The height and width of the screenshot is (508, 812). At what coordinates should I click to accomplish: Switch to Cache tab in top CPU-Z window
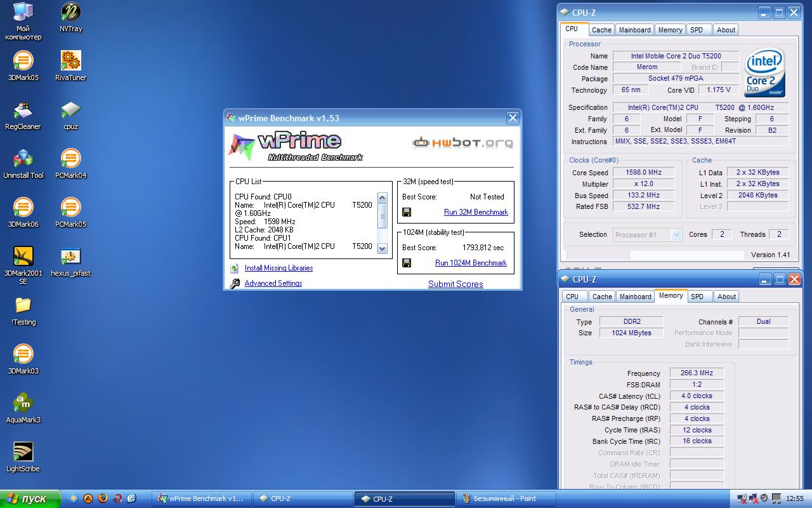(601, 30)
